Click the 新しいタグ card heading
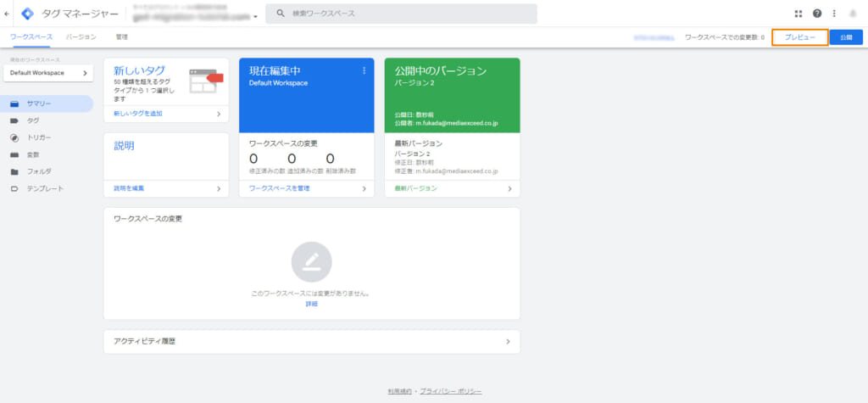Image resolution: width=868 pixels, height=403 pixels. click(139, 71)
